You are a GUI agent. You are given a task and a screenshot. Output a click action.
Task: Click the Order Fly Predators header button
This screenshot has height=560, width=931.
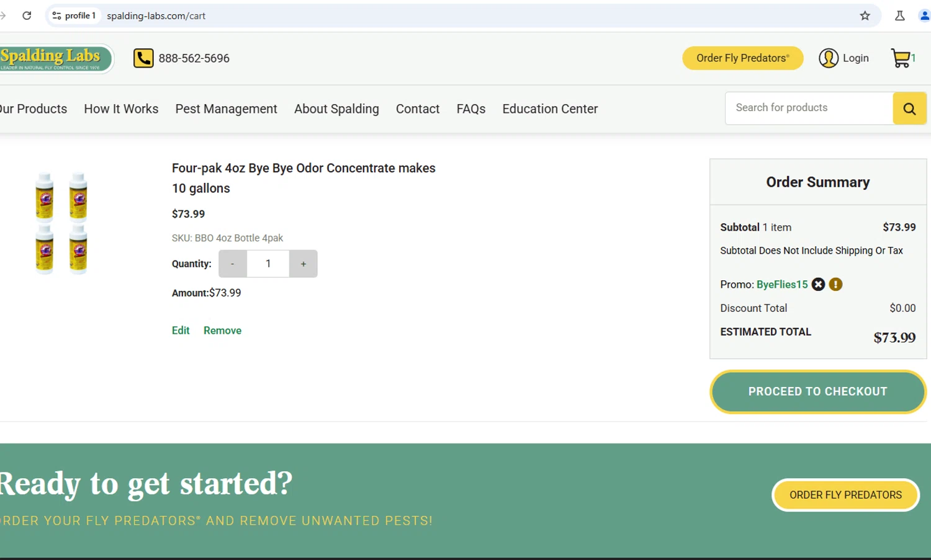pos(743,58)
